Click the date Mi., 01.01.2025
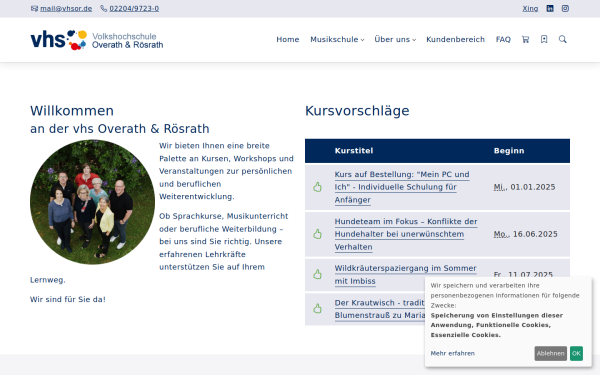Viewport: 600px width, 375px height. tap(524, 187)
